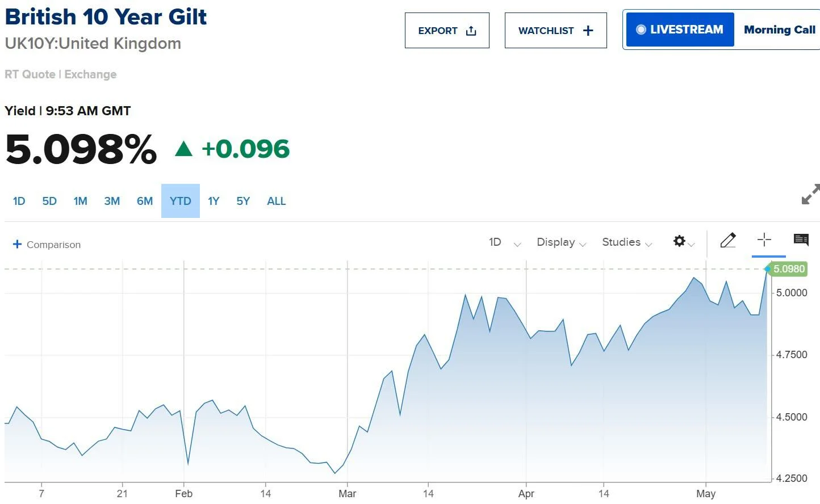Click the Apr label on the date axis

(526, 494)
